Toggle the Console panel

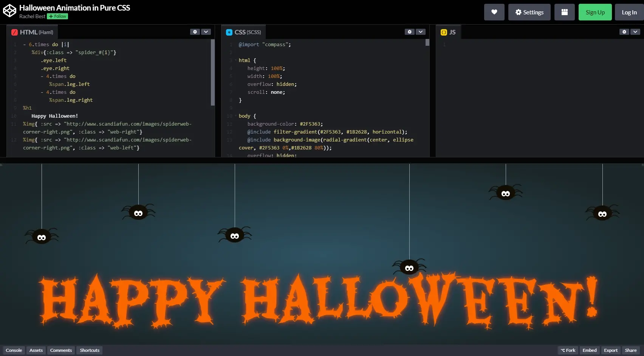14,350
